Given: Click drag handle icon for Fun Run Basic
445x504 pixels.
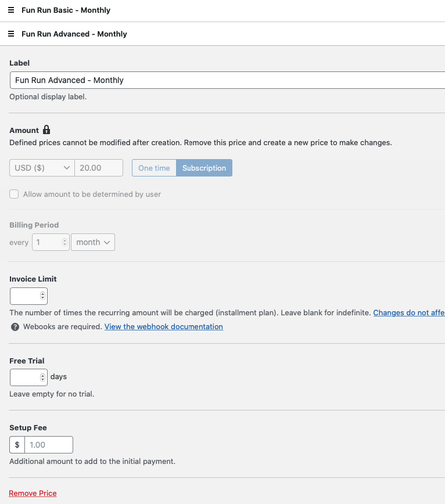Looking at the screenshot, I should pyautogui.click(x=11, y=10).
